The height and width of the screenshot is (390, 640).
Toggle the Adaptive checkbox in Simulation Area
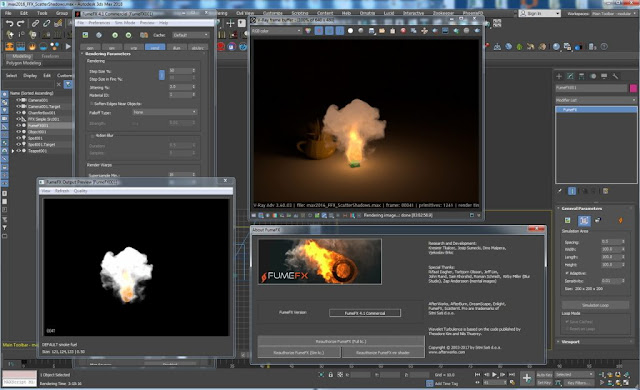tap(567, 273)
